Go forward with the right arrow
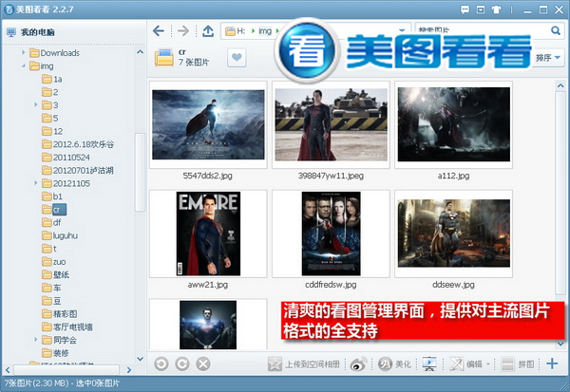Viewport: 570px width, 392px height. (183, 31)
